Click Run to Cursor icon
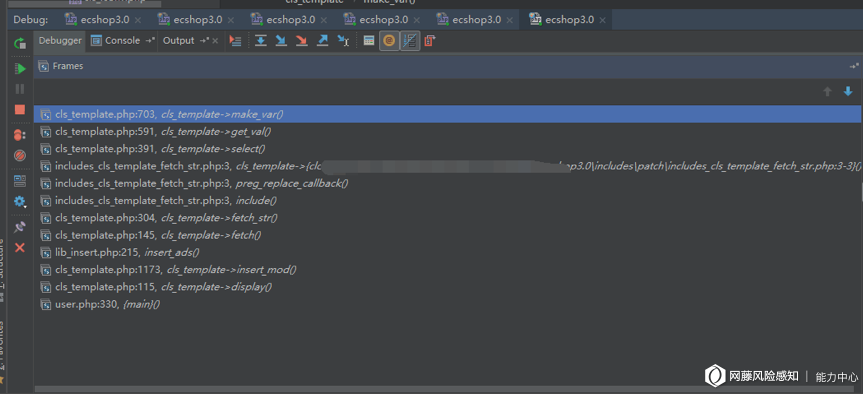The height and width of the screenshot is (394, 863). (x=343, y=41)
